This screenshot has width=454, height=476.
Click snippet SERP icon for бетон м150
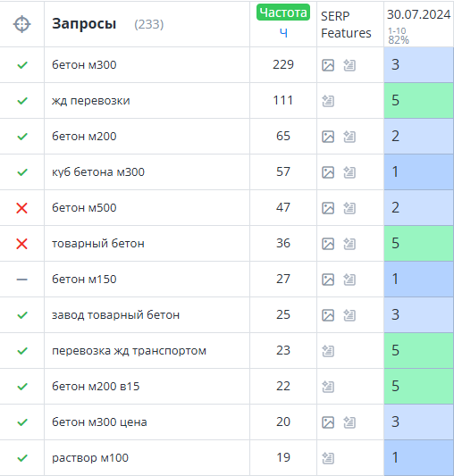click(x=349, y=280)
